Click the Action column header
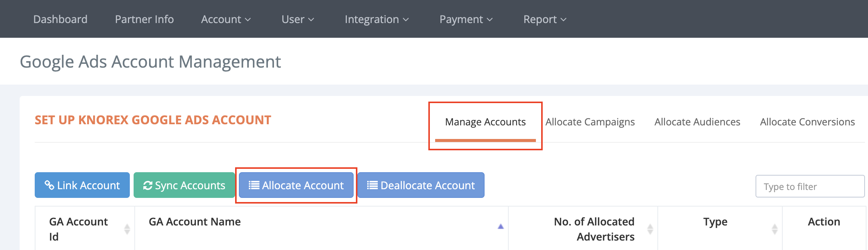This screenshot has width=868, height=250. [824, 222]
